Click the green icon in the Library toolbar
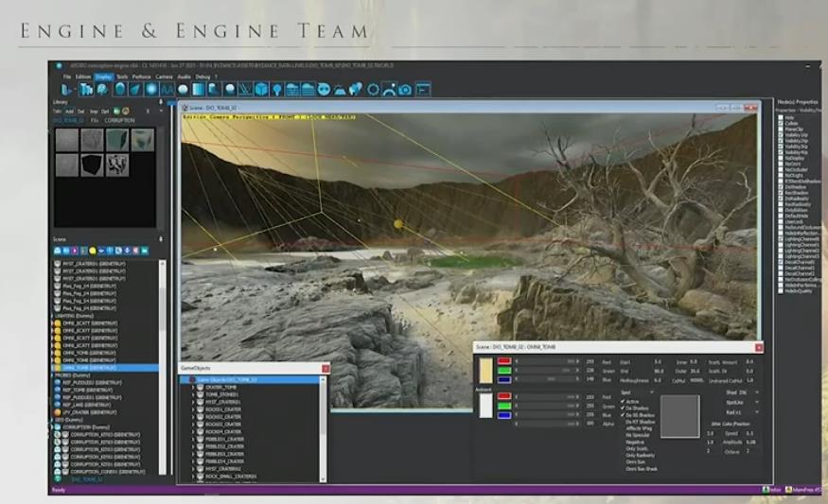Viewport: 828px width, 504px height. pos(116,112)
